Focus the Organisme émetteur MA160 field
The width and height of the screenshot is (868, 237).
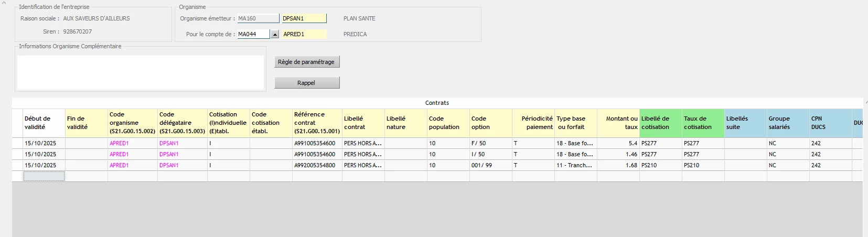258,18
